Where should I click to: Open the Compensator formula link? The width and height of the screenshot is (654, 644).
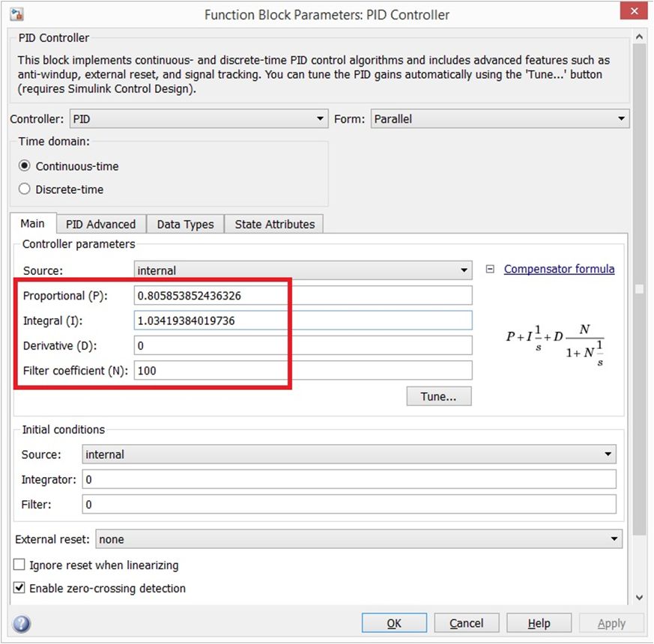(559, 270)
